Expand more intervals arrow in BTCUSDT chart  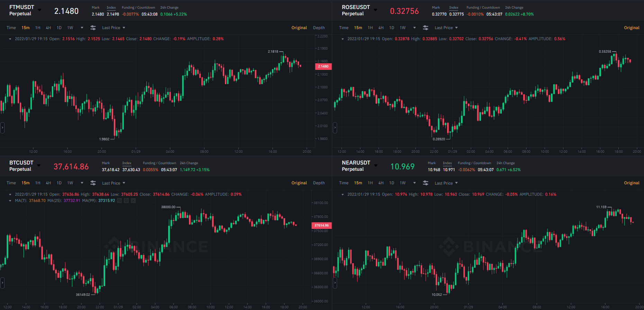pyautogui.click(x=82, y=183)
